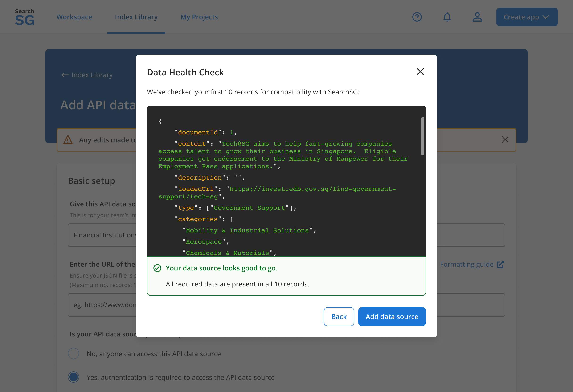
Task: Open the user profile icon
Action: (477, 17)
